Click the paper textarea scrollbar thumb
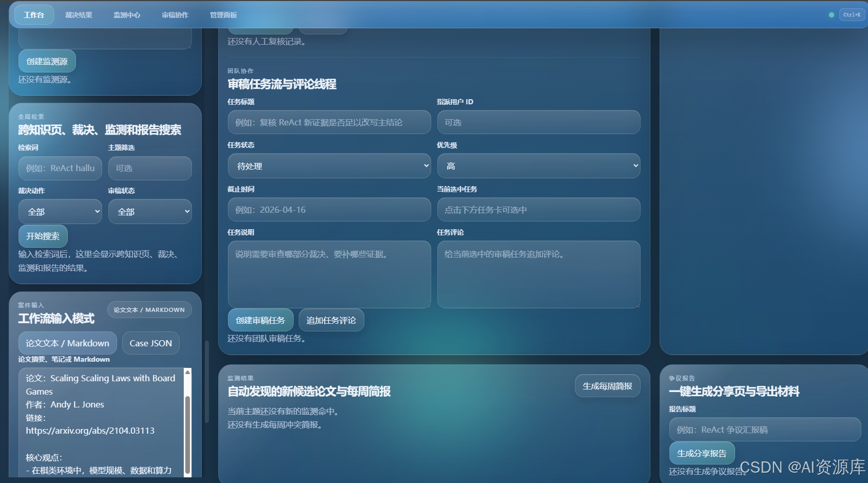The image size is (868, 483). 187,434
